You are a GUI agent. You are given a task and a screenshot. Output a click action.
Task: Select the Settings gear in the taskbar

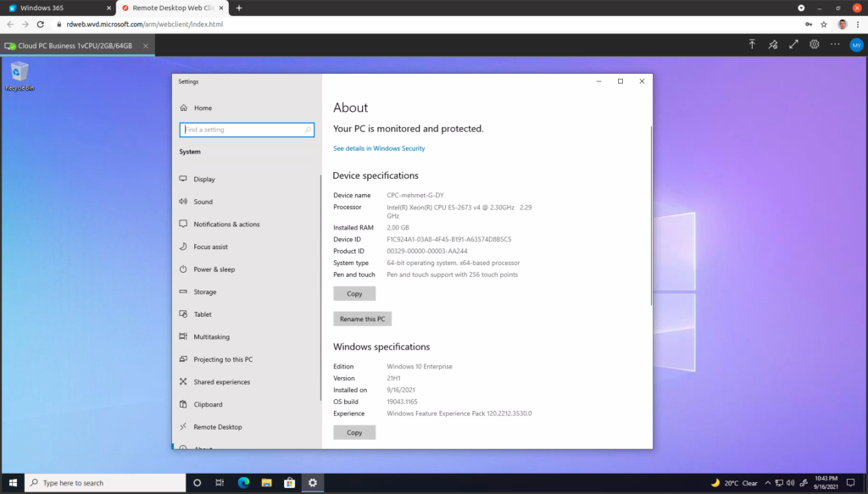pyautogui.click(x=312, y=483)
